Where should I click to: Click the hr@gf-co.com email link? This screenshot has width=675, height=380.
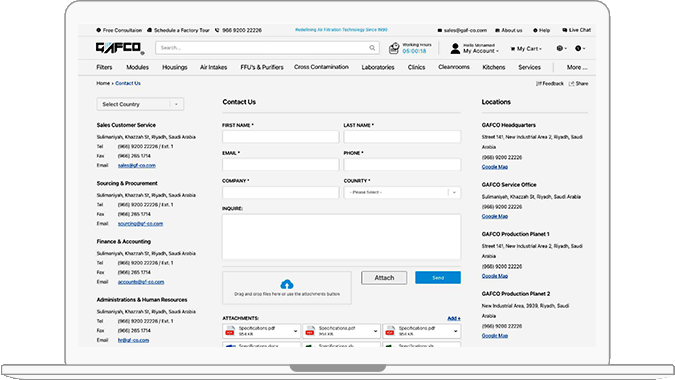coord(133,340)
